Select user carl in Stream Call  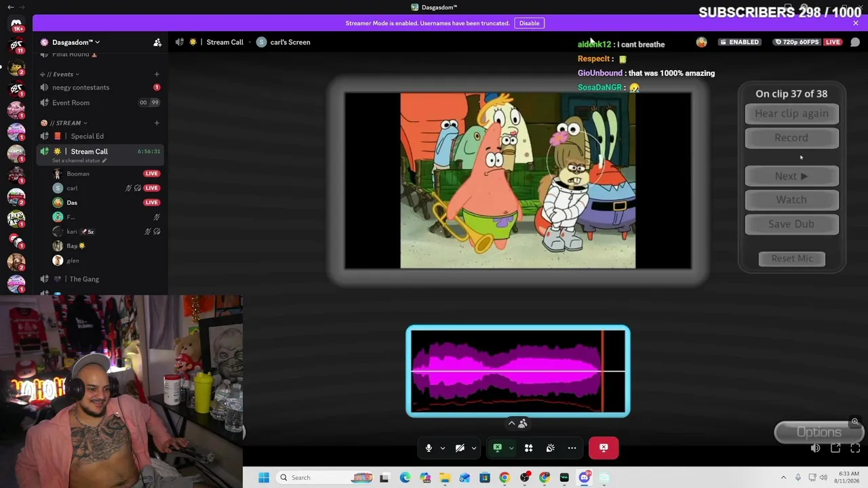(x=72, y=188)
